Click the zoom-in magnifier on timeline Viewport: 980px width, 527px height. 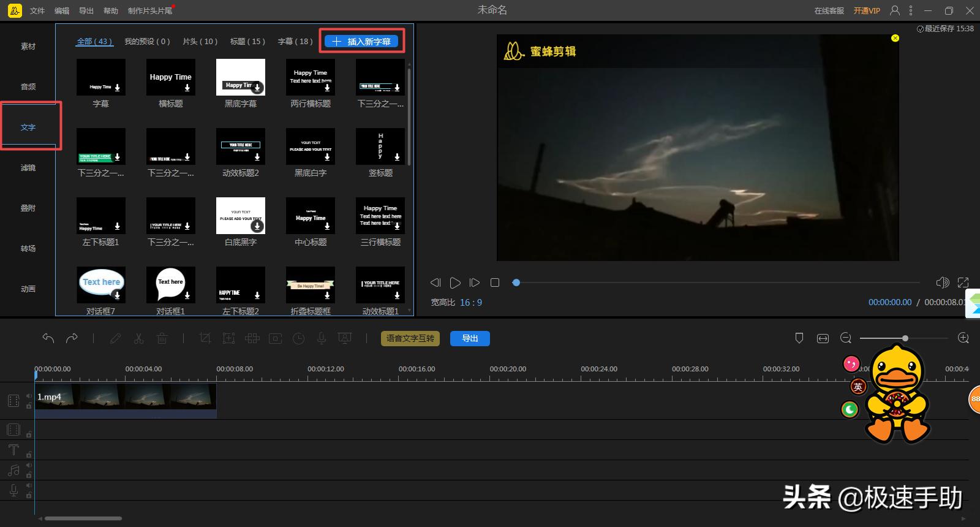point(963,338)
